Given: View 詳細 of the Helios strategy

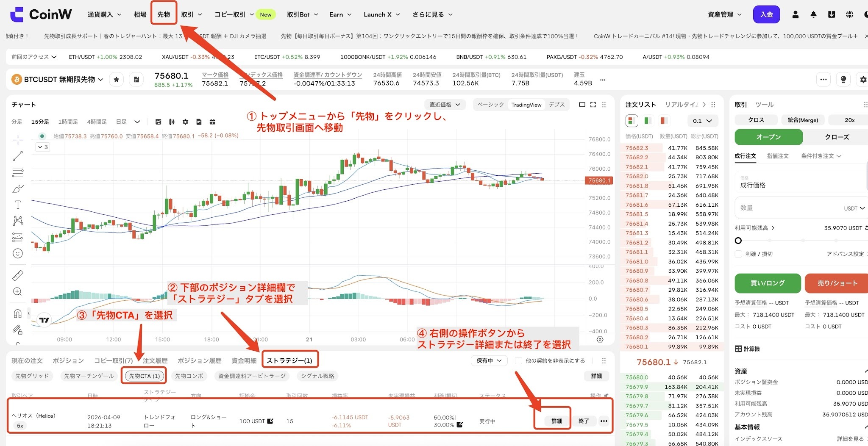Looking at the screenshot, I should 556,421.
